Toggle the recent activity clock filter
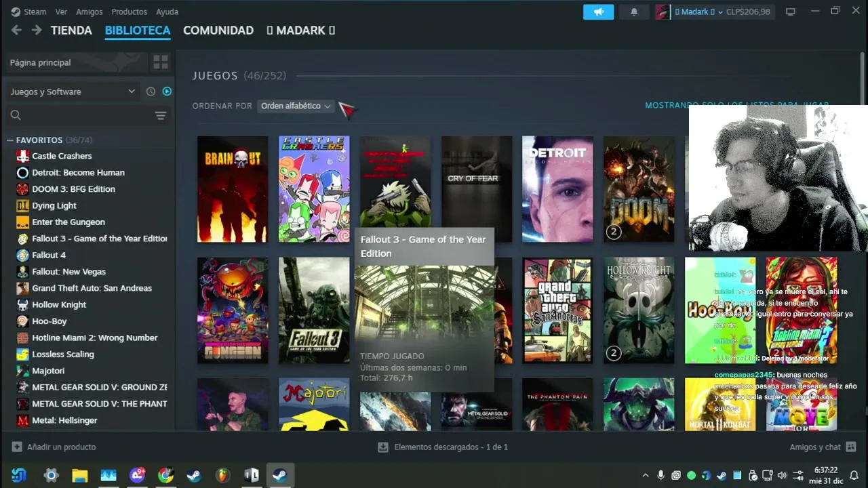 151,91
